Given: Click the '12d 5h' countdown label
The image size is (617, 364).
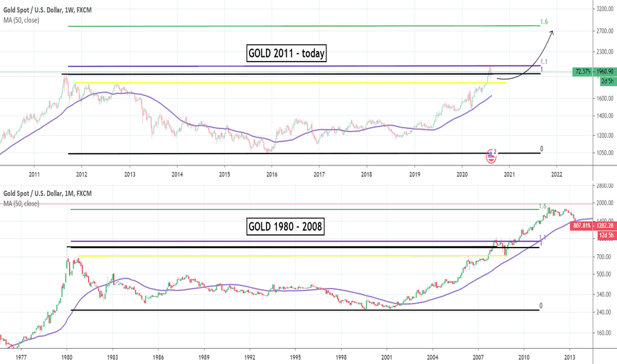Looking at the screenshot, I should pos(606,236).
